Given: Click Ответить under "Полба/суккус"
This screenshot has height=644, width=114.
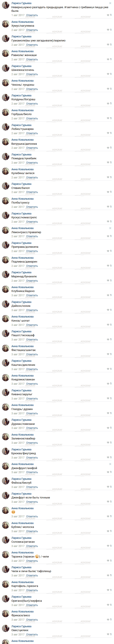Looking at the screenshot, I should pos(32,207).
